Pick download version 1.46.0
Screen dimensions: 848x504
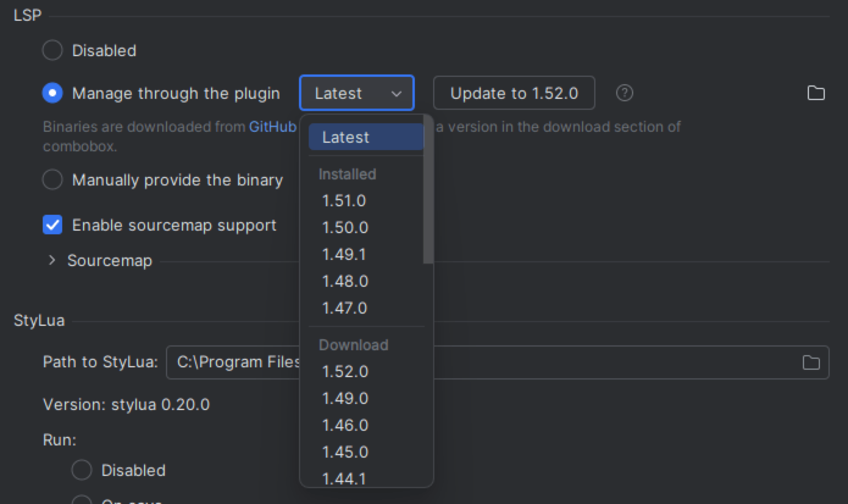pyautogui.click(x=345, y=425)
